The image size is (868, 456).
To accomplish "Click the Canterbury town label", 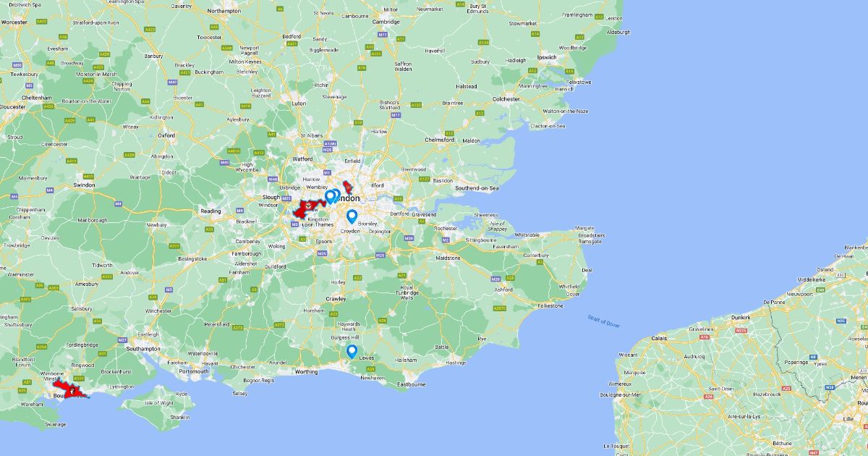I will 537,255.
